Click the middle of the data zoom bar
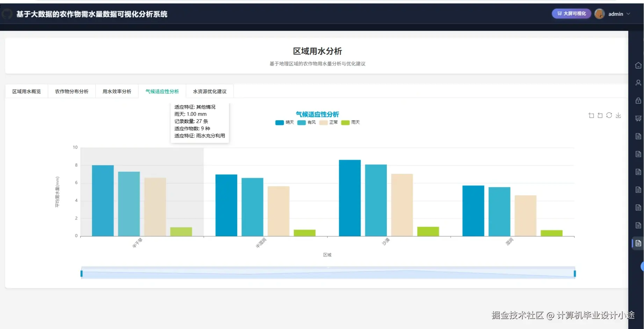 point(328,273)
